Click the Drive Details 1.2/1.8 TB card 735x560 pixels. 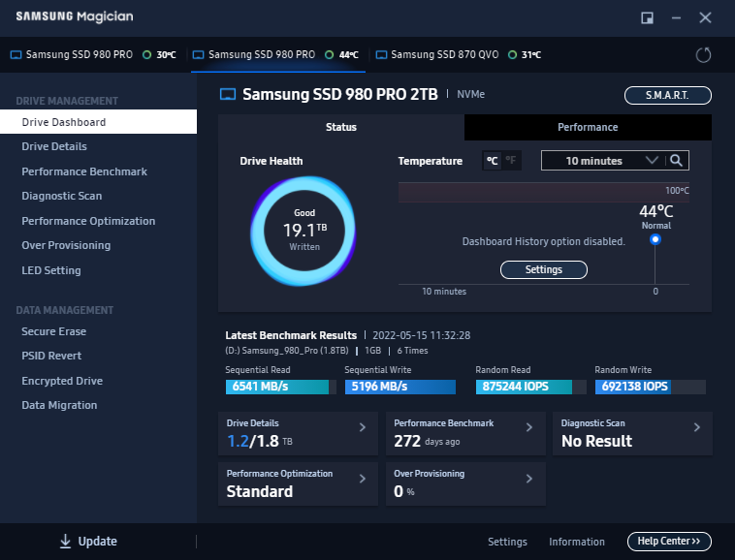coord(298,434)
